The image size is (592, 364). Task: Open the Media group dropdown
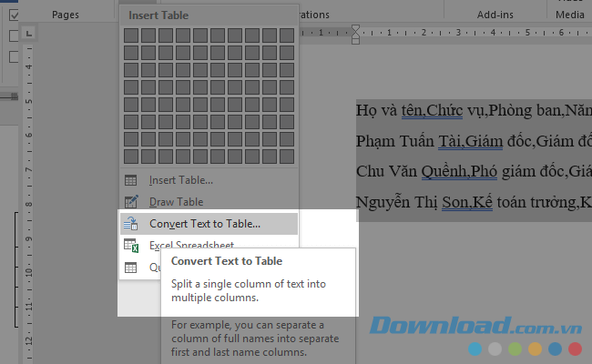(x=570, y=15)
